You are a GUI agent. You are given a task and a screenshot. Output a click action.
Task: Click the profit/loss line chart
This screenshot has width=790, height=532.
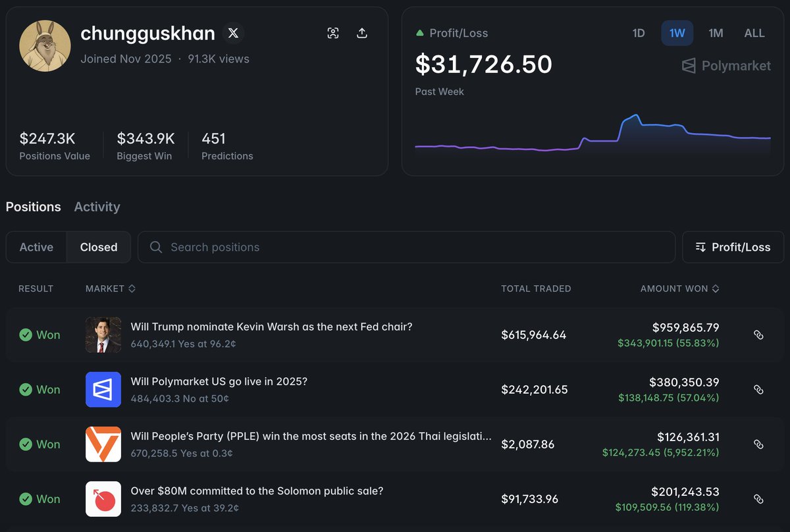592,135
